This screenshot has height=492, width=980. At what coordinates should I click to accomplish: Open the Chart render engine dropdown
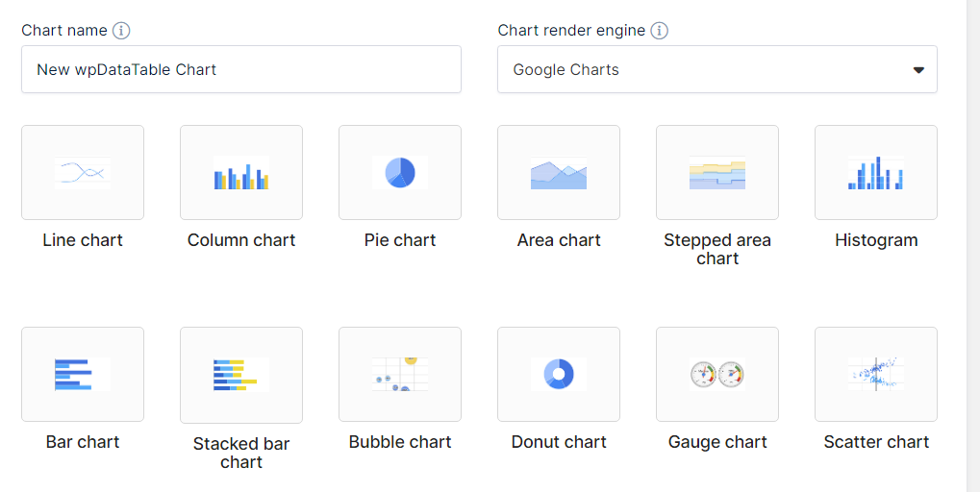717,69
